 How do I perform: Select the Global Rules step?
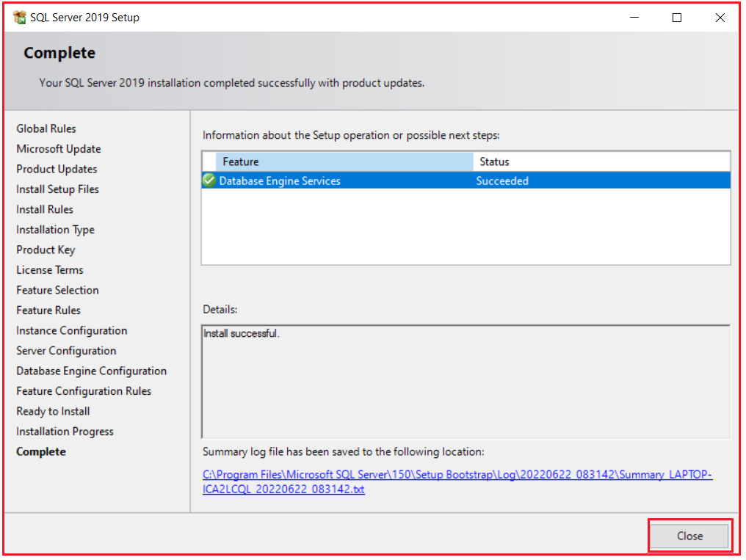[x=46, y=129]
